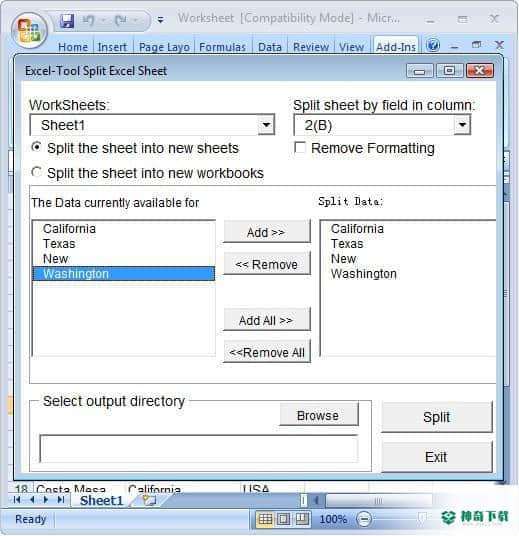Screen dimensions: 519x536
Task: Click the Add >> button
Action: point(267,232)
